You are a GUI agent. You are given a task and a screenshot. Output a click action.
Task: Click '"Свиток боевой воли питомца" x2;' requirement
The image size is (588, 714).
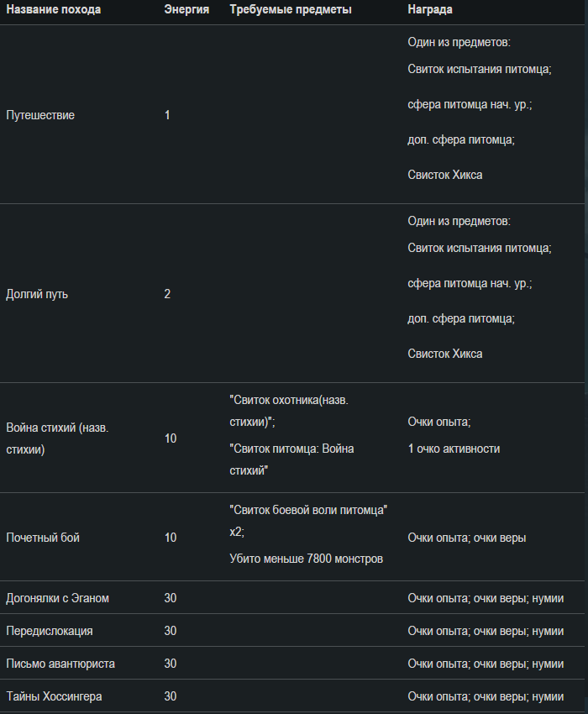click(308, 521)
